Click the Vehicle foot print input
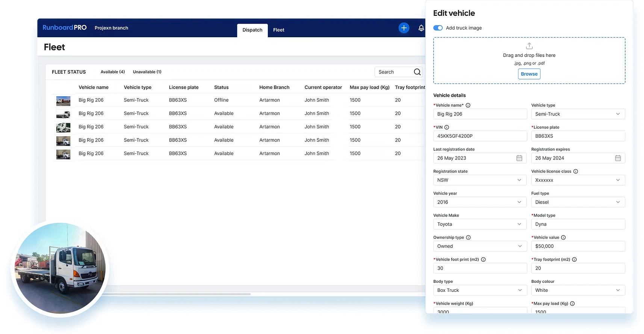Screen dimensions: 644x334 [480, 268]
